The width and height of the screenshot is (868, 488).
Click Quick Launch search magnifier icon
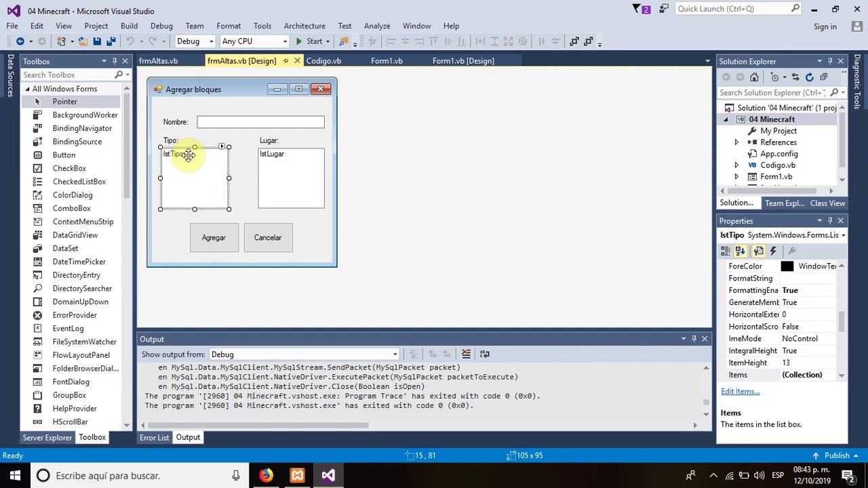795,9
